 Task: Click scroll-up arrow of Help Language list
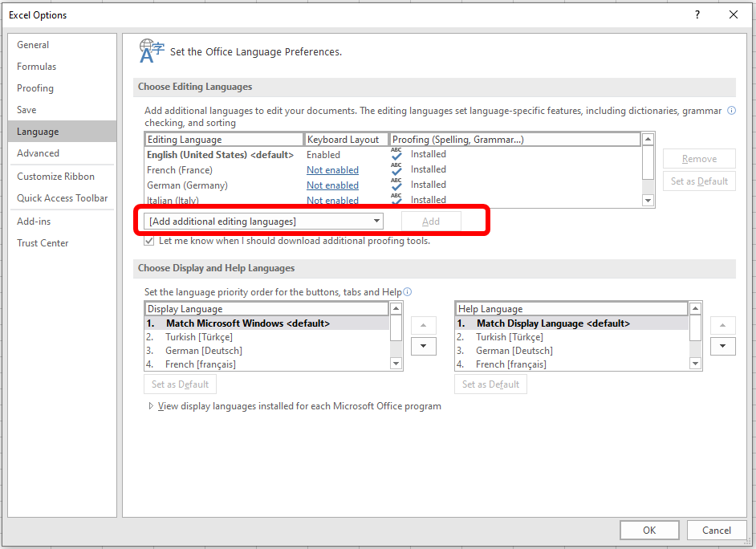pyautogui.click(x=695, y=308)
